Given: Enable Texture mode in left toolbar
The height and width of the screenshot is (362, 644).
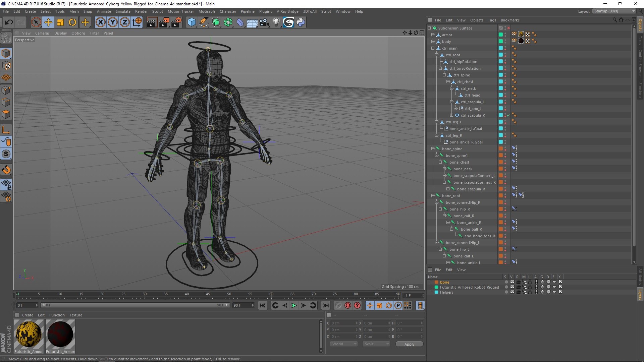Looking at the screenshot, I should (6, 66).
